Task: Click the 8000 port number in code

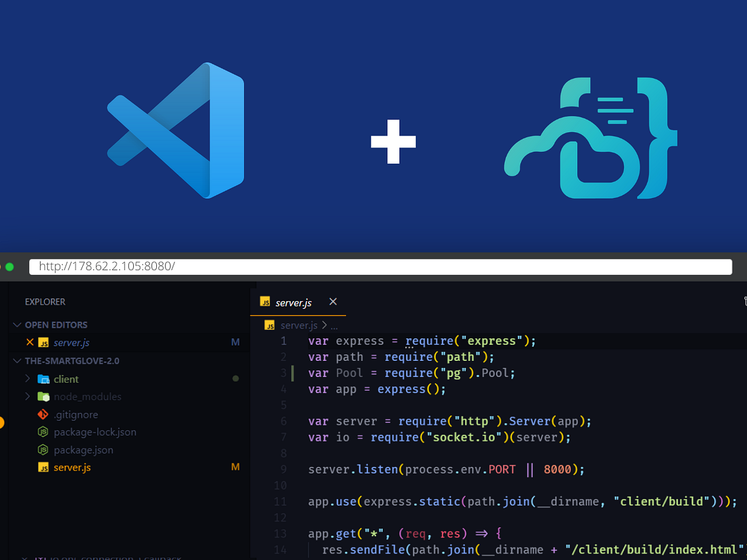Action: click(x=557, y=469)
